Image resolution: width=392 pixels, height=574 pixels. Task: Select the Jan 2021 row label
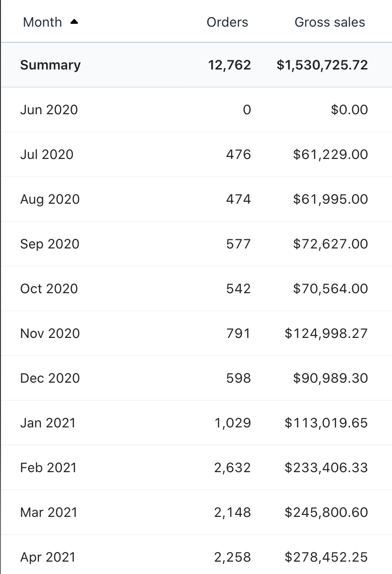(48, 423)
